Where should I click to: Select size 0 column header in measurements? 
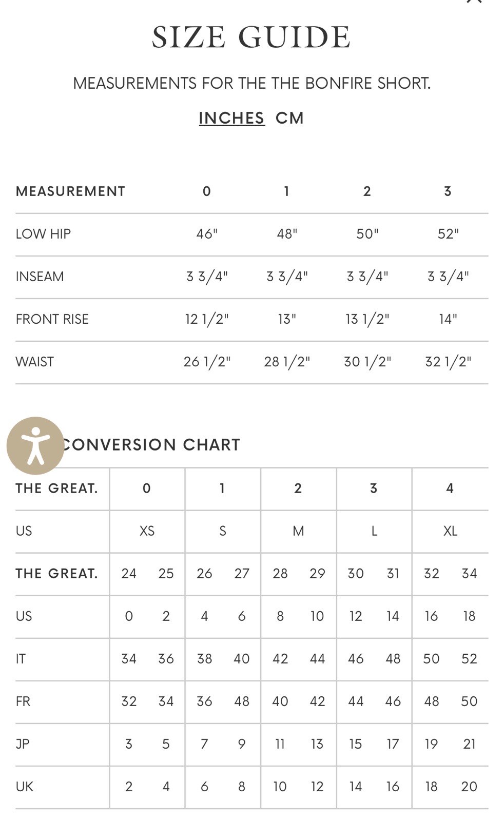207,191
